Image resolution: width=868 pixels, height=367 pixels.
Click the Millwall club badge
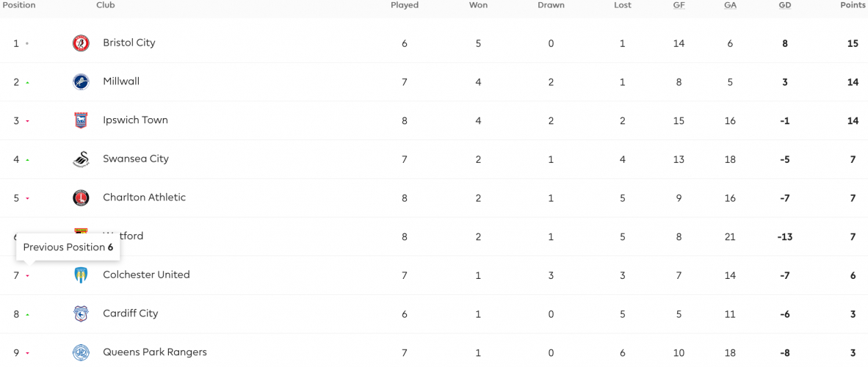click(81, 82)
